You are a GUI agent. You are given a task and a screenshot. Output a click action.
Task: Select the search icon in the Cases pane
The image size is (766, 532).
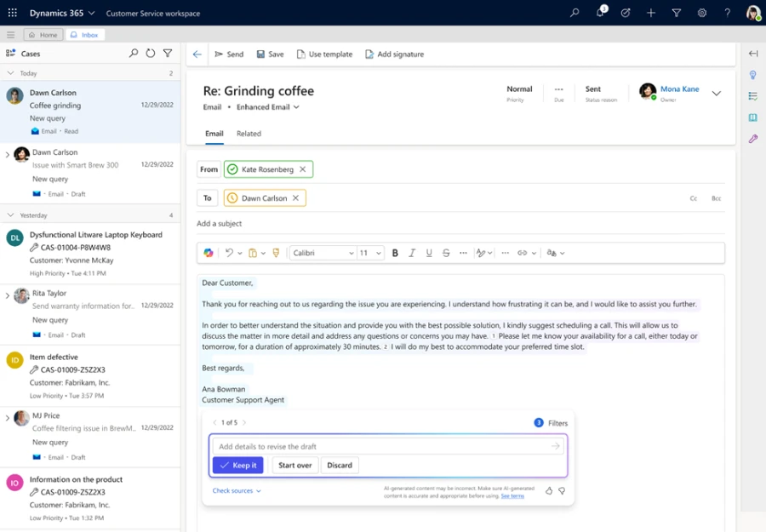click(x=134, y=53)
